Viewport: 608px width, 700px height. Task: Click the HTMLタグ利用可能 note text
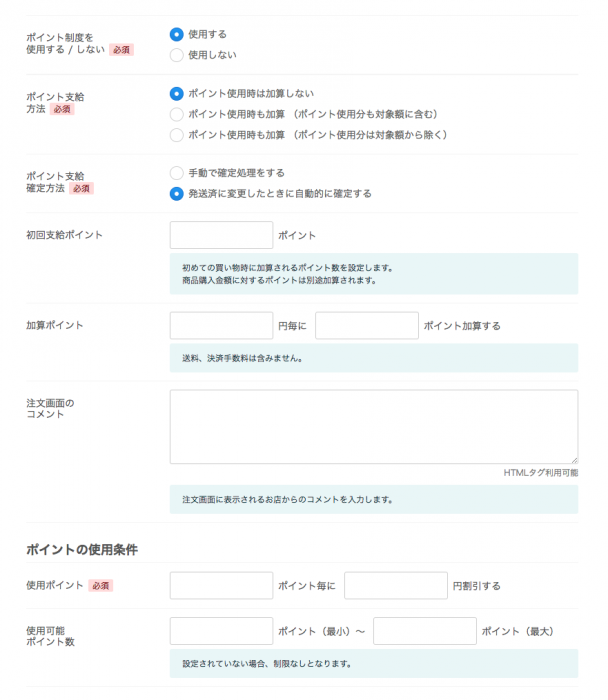point(541,473)
